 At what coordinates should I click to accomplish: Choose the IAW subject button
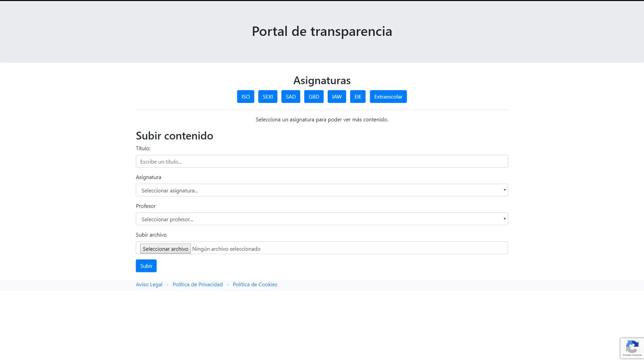(336, 97)
